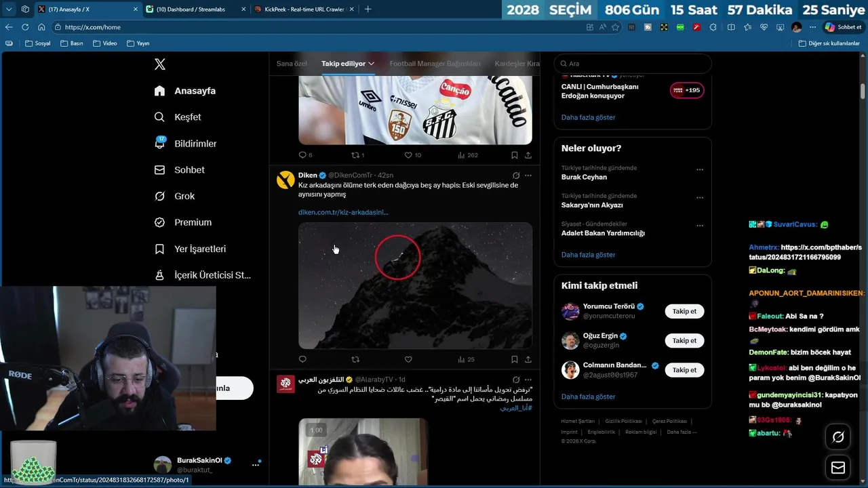
Task: Click Grok explain icon on Diken tweet
Action: 516,176
